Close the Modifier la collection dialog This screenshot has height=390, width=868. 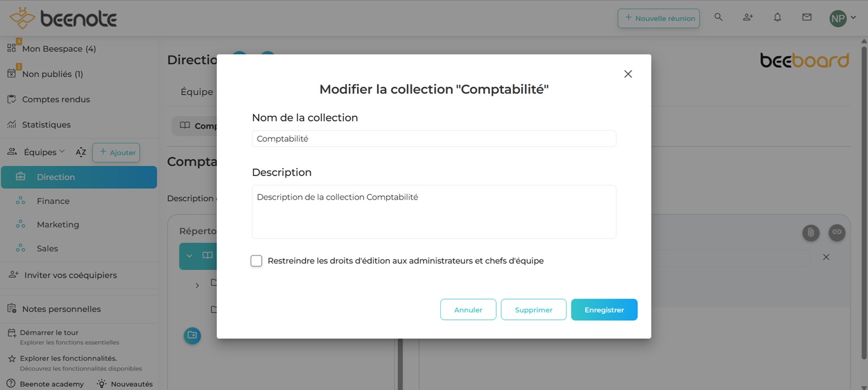click(628, 74)
